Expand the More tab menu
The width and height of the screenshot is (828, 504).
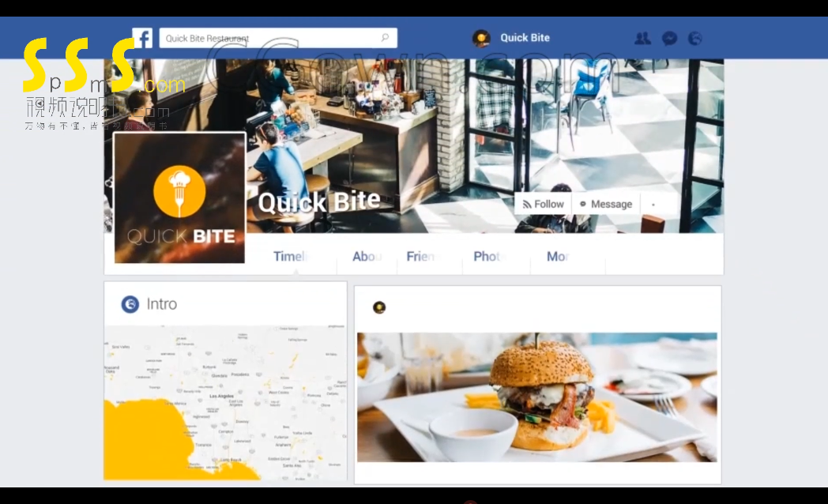[x=558, y=257]
